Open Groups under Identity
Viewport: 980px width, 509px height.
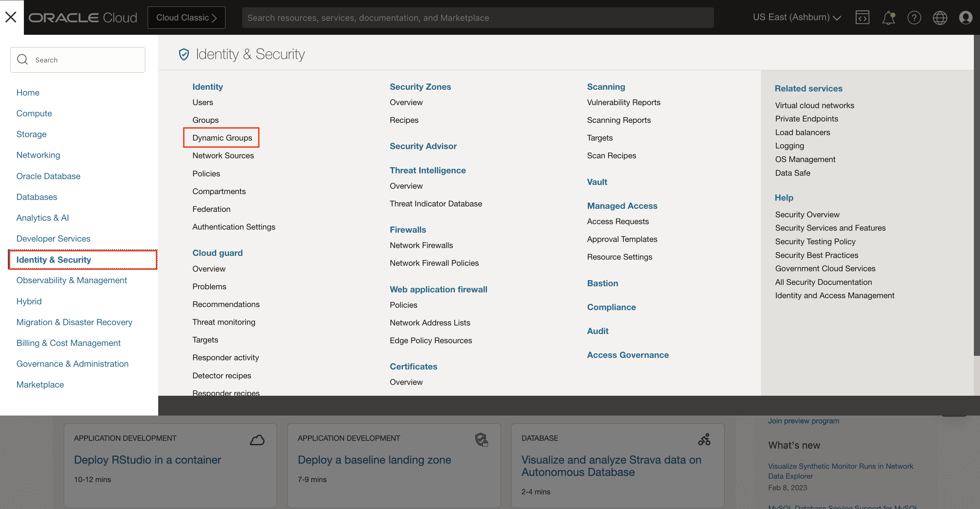205,120
